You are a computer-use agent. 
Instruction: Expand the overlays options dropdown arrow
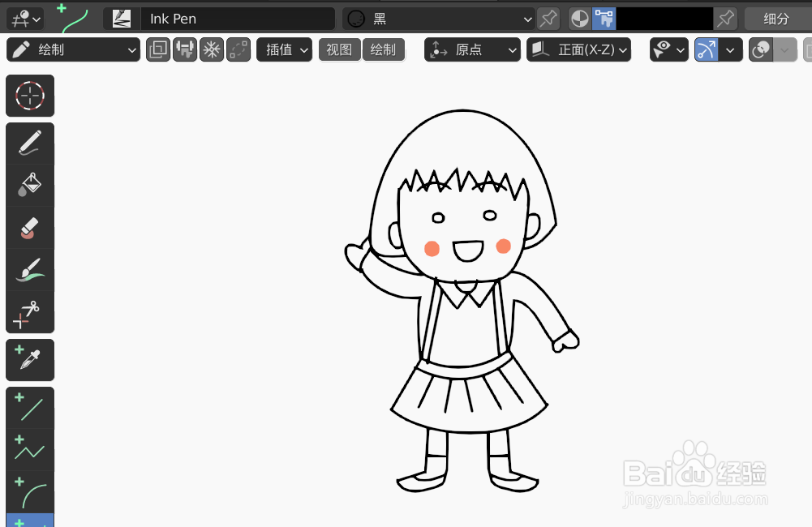[785, 49]
